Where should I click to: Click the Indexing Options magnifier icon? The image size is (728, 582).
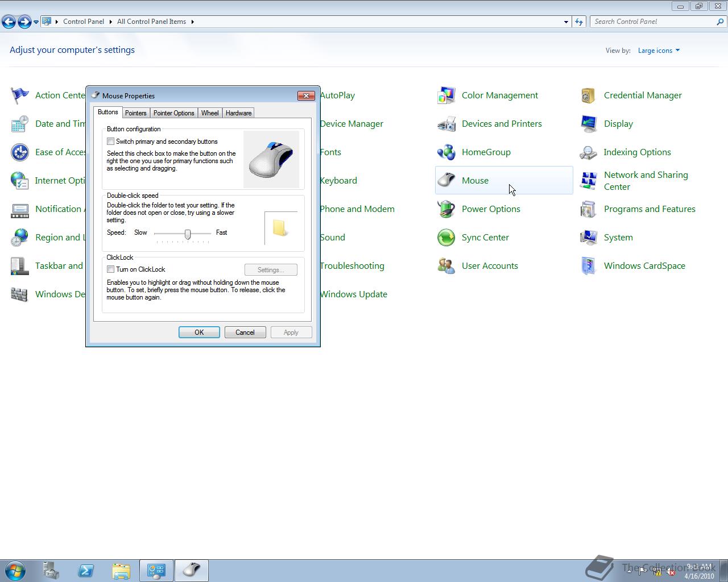coord(588,152)
